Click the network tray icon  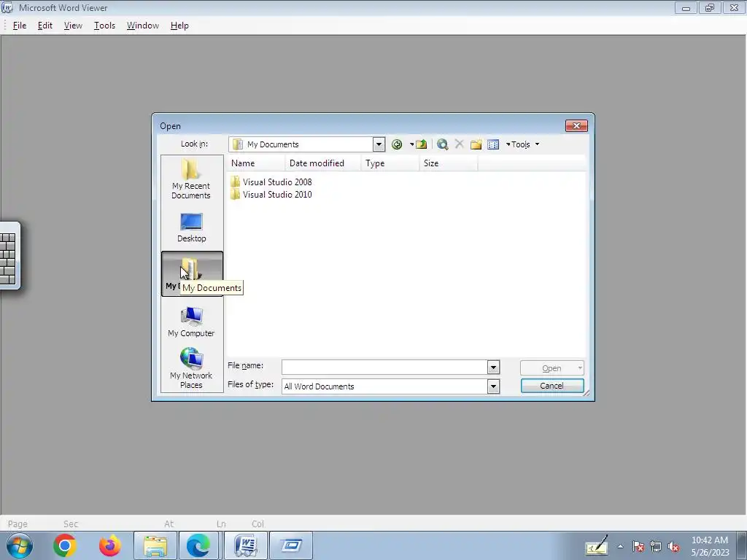point(656,547)
